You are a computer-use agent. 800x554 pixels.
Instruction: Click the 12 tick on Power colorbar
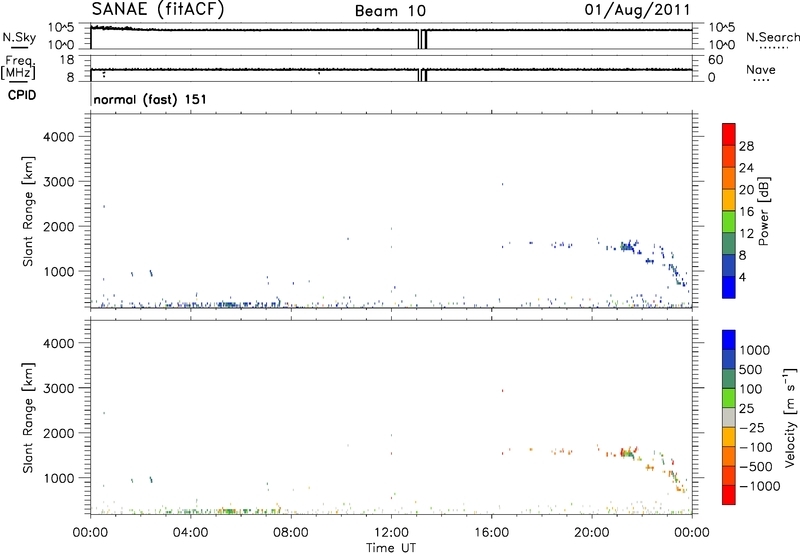pyautogui.click(x=746, y=234)
